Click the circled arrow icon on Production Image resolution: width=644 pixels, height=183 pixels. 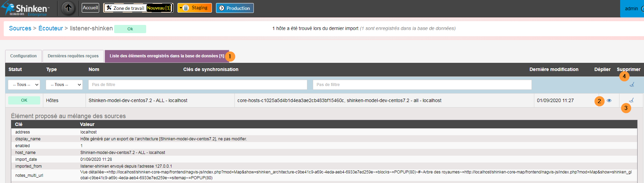coord(222,8)
